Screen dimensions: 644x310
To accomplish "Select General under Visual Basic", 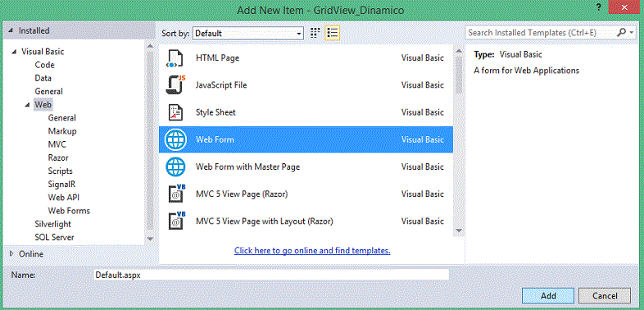I will click(48, 91).
